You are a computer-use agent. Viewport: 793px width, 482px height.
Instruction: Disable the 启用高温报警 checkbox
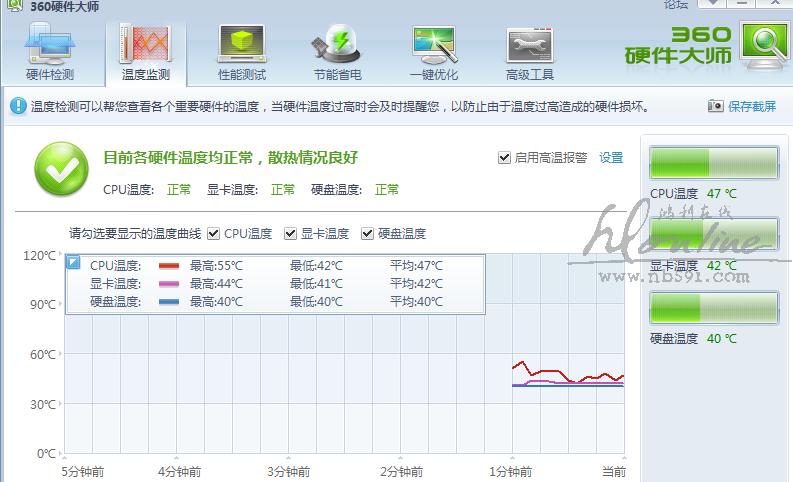coord(504,158)
